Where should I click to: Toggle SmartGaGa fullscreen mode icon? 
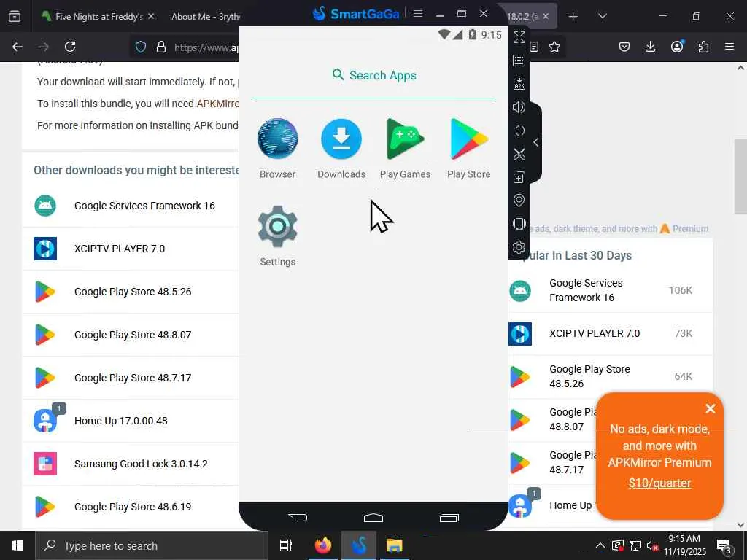coord(519,37)
